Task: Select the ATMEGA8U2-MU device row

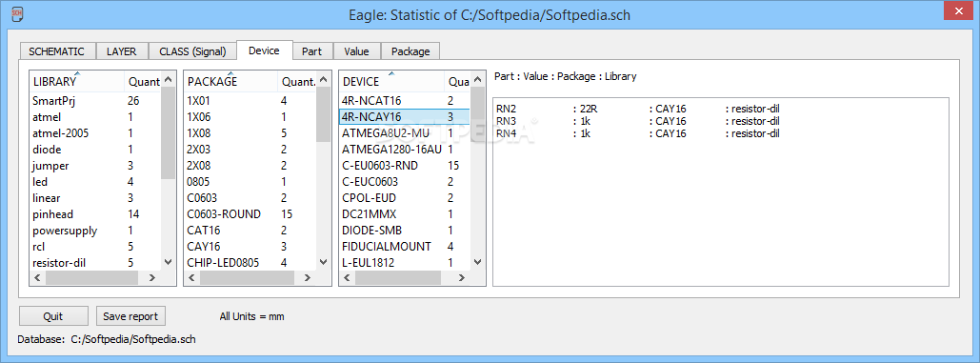Action: coord(405,132)
